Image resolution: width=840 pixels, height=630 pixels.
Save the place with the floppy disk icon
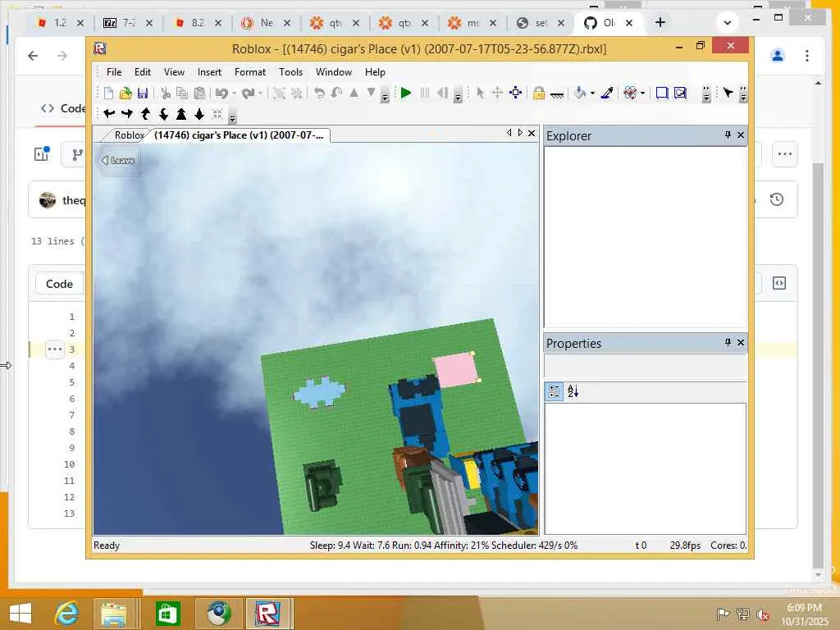coord(143,94)
